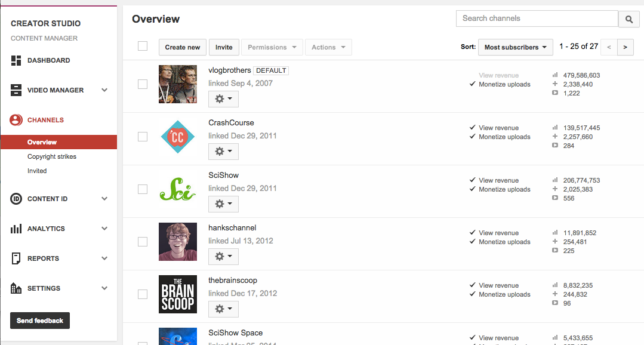Open thebrainscoop logo thumbnail

coord(178,294)
